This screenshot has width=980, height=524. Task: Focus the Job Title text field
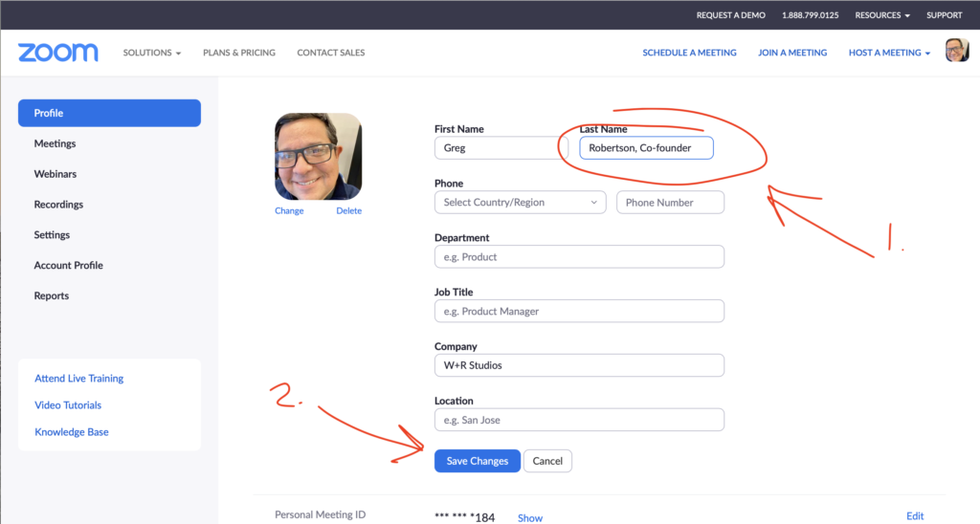click(x=578, y=312)
